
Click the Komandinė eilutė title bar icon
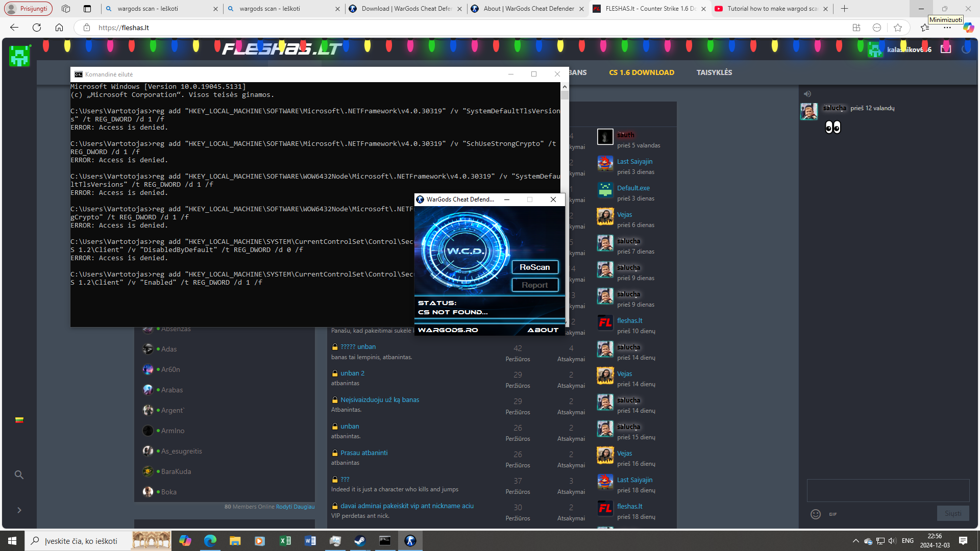79,74
